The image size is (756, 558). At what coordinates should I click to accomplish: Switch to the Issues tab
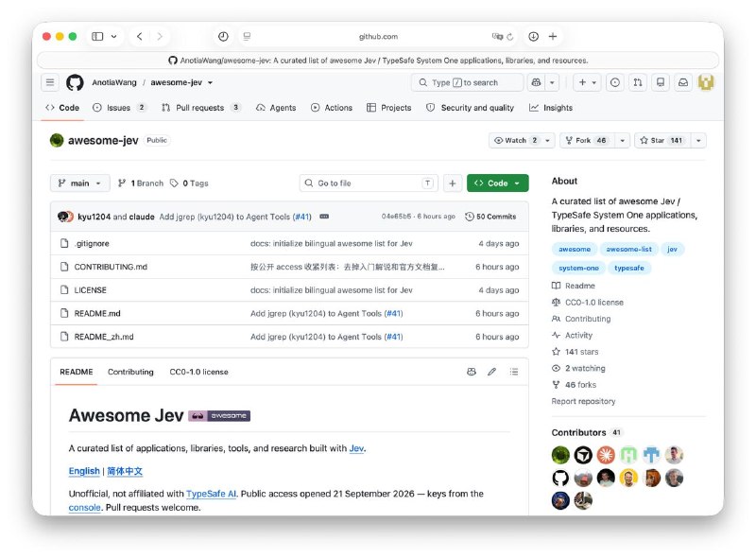point(119,108)
